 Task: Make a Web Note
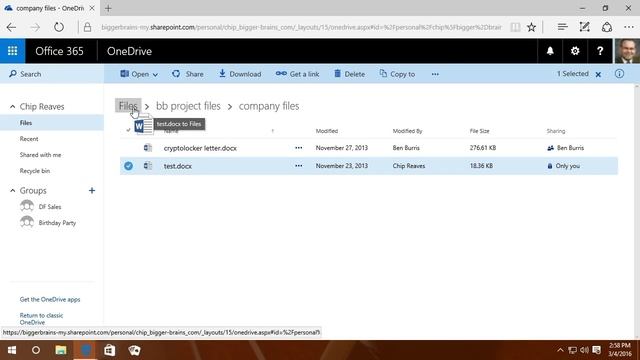point(584,27)
